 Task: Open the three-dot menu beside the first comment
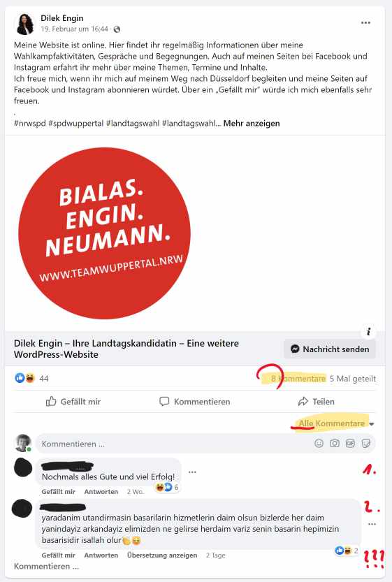tap(192, 472)
